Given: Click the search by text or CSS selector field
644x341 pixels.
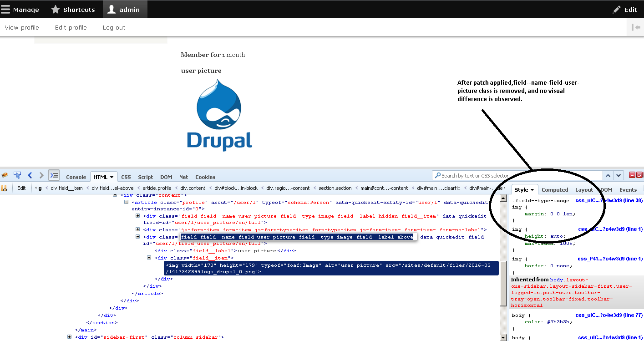Looking at the screenshot, I should pyautogui.click(x=517, y=175).
